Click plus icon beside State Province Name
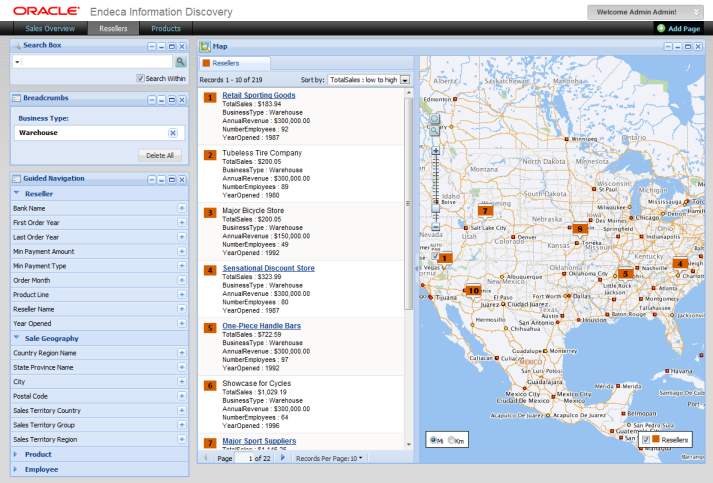 click(181, 367)
